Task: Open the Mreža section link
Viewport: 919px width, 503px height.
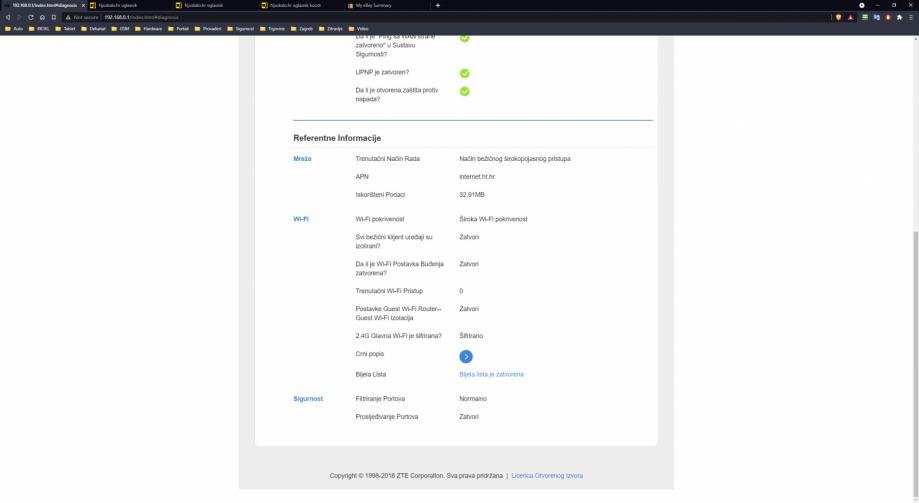Action: [302, 158]
